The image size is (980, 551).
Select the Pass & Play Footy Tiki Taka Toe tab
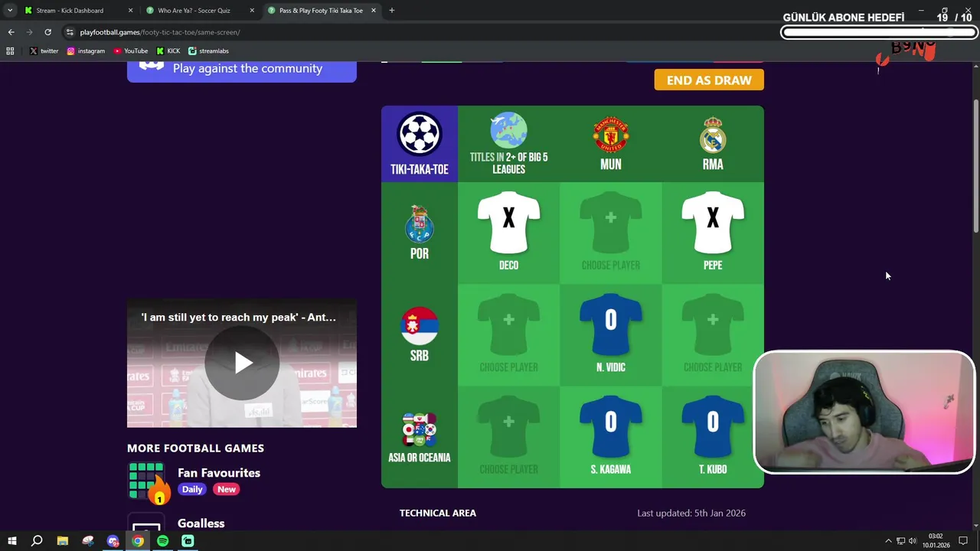(321, 11)
